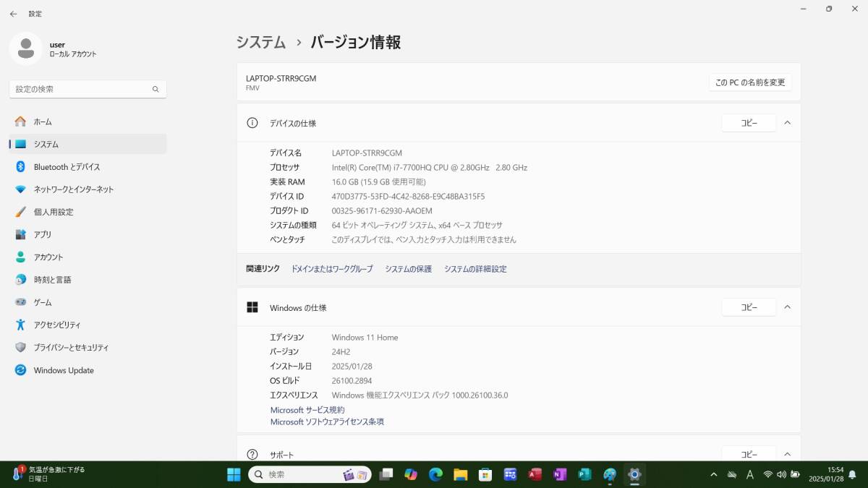Copy device specifications (デバイスの仕様)

pyautogui.click(x=749, y=123)
